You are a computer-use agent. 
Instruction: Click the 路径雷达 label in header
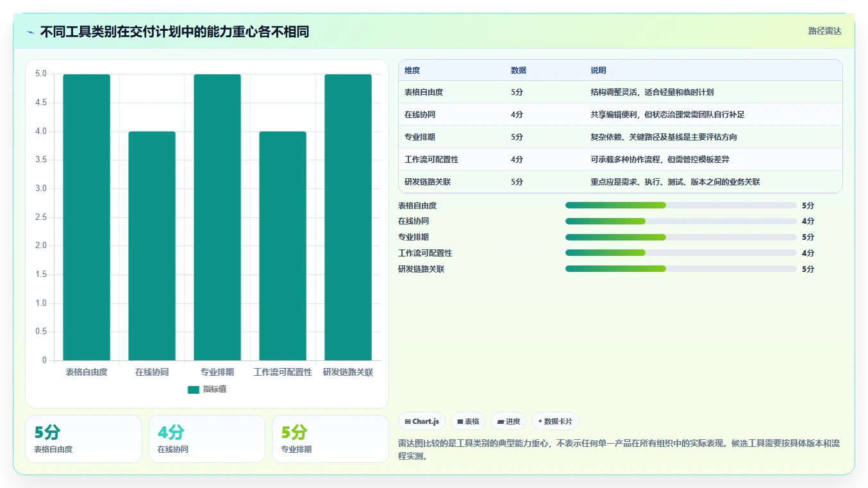[x=824, y=31]
